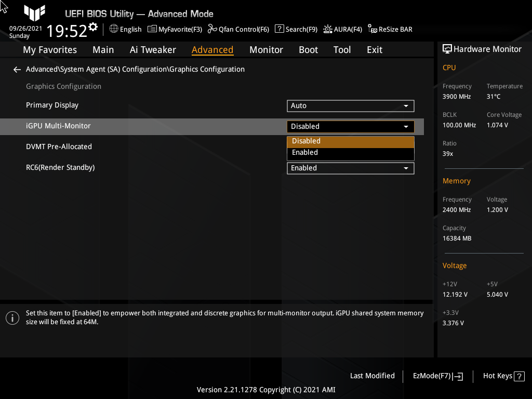Click the back arrow to Graphics Configuration parent
The image size is (532, 399).
[17, 69]
